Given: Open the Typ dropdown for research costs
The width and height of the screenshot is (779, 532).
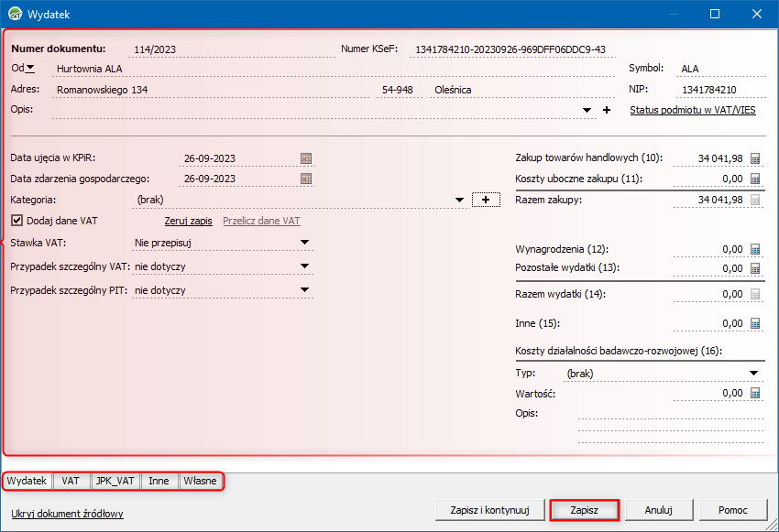Looking at the screenshot, I should click(753, 374).
